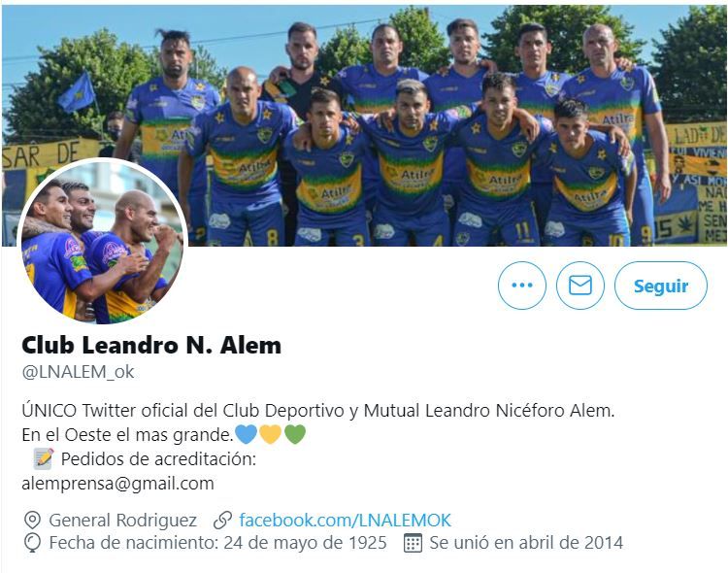The image size is (728, 573).
Task: Click the chain link icon
Action: [x=222, y=520]
